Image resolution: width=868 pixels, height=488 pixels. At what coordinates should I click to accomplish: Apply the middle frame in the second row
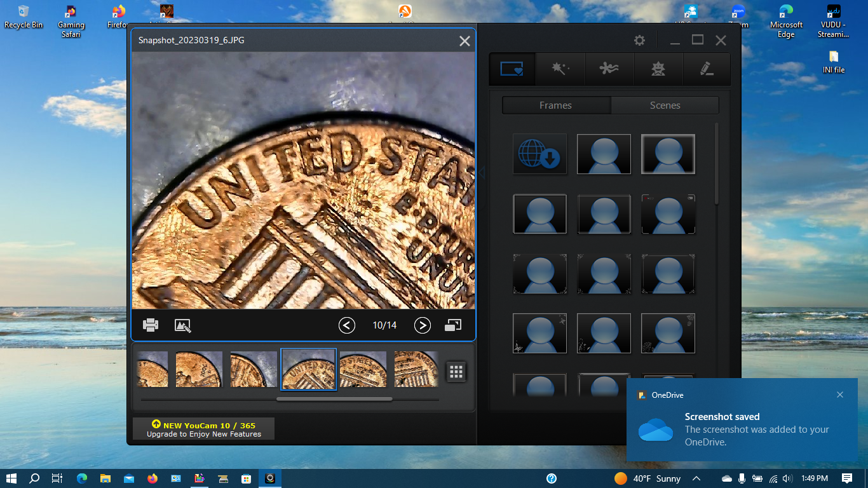click(x=604, y=214)
